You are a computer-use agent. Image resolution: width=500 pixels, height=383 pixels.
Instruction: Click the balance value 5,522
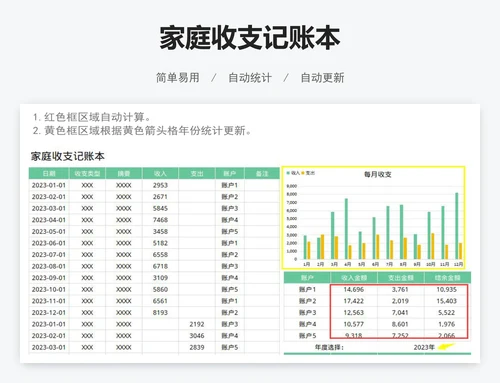pyautogui.click(x=447, y=313)
